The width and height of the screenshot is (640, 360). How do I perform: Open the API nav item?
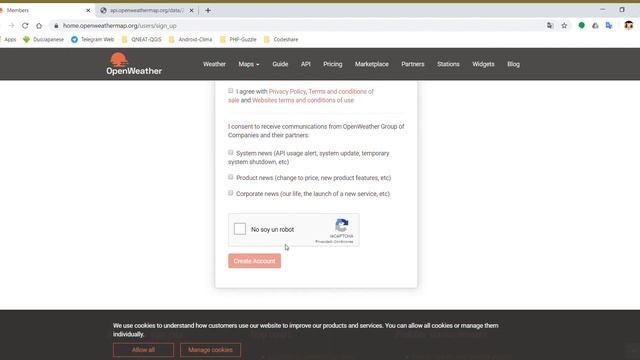click(306, 64)
